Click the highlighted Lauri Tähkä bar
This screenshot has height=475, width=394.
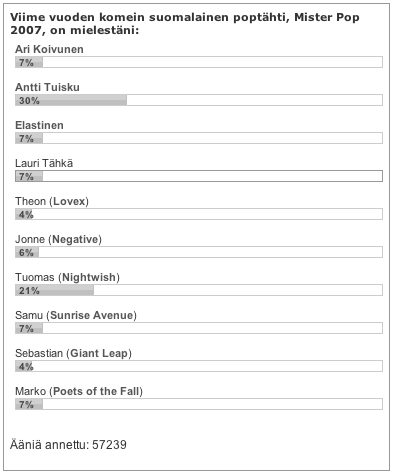tap(199, 176)
